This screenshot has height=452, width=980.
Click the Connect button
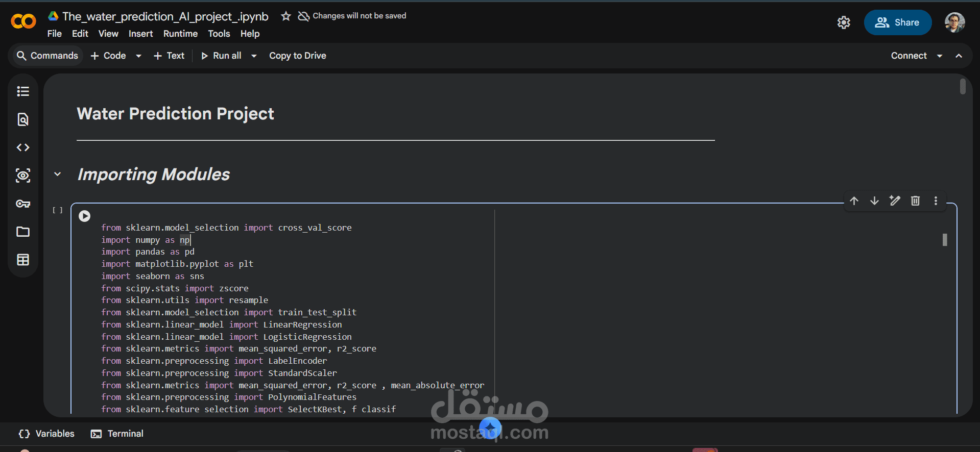click(909, 56)
